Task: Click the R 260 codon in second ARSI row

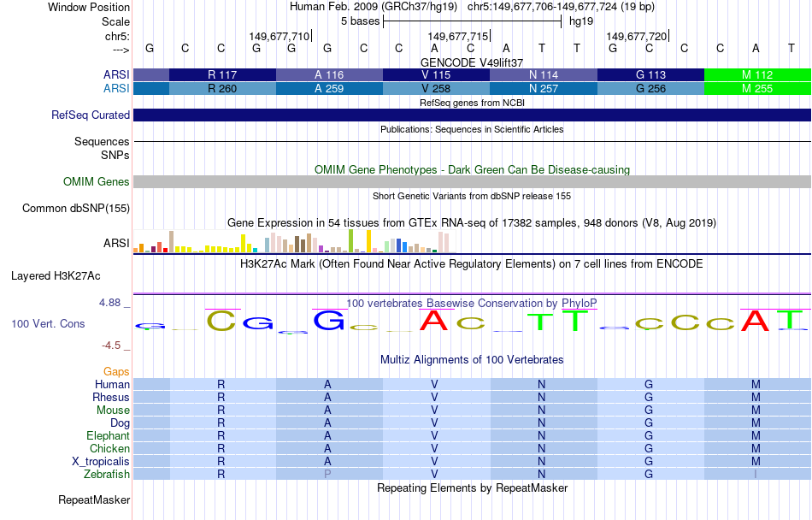Action: 223,89
